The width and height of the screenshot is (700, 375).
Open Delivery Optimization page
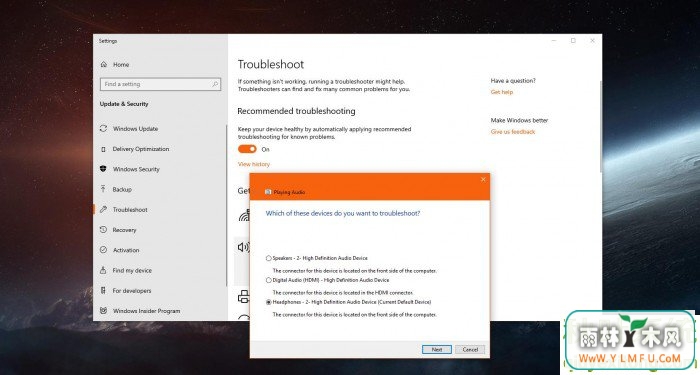pos(141,149)
